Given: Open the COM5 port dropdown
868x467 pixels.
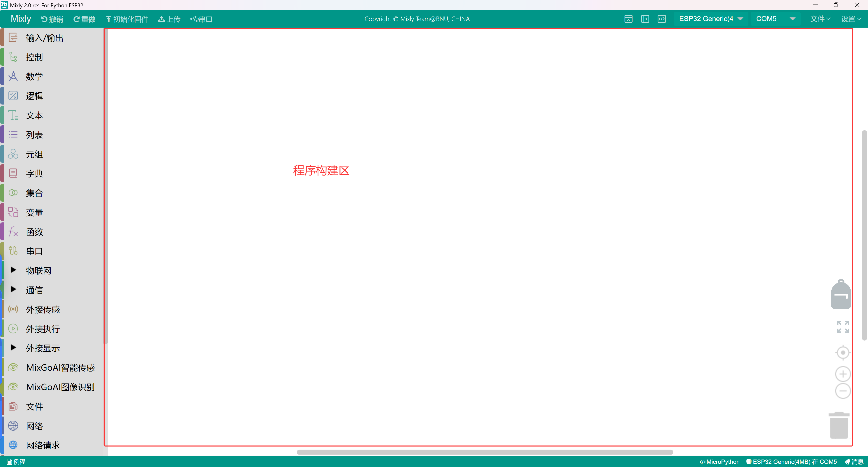Looking at the screenshot, I should click(775, 19).
